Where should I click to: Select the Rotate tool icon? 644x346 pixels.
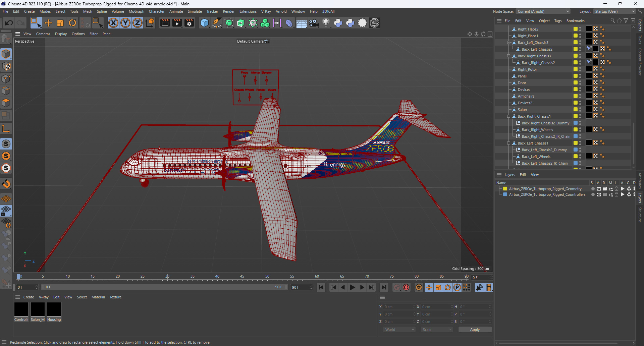click(x=72, y=23)
